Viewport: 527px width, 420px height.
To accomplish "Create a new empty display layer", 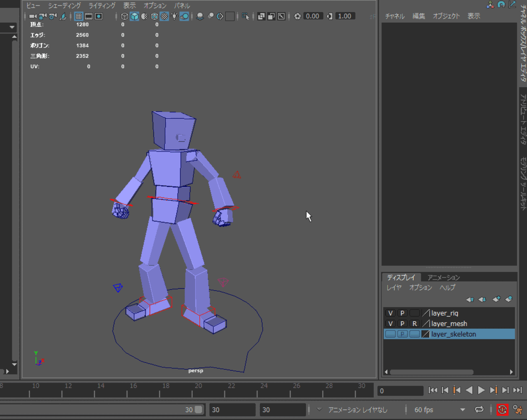I will click(496, 299).
